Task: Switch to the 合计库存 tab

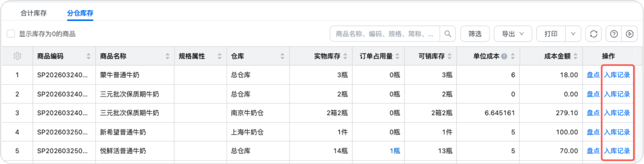Action: (x=34, y=13)
